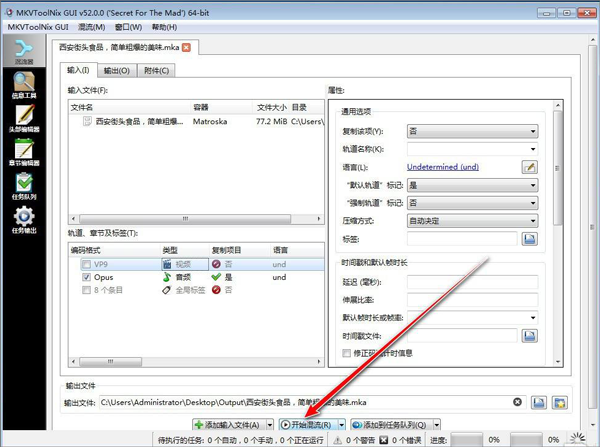Click the Undetermined (und) language link

443,167
